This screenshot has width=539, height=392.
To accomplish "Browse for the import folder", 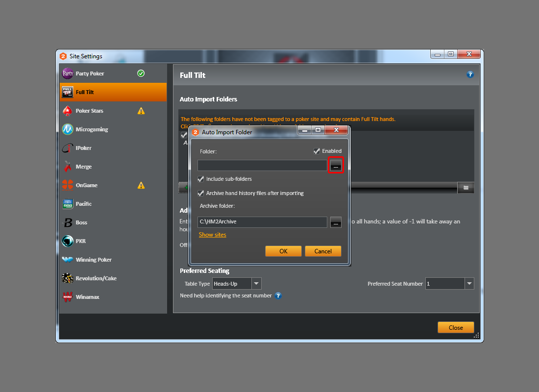I will pyautogui.click(x=336, y=166).
